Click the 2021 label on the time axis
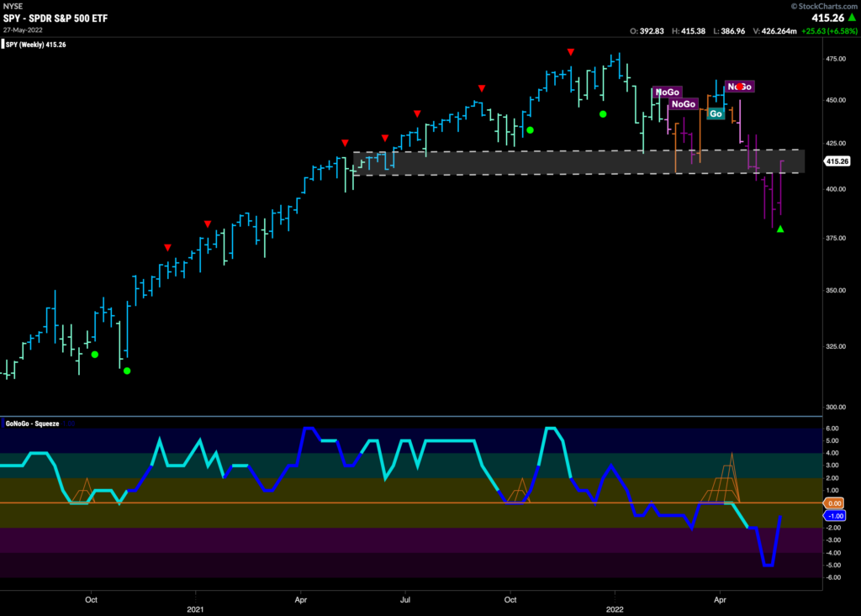 195,609
